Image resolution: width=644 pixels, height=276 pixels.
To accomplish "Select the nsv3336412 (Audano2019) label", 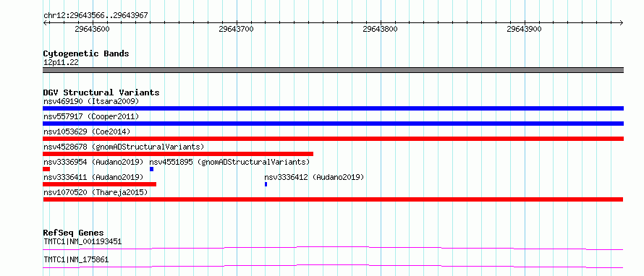I will (314, 177).
